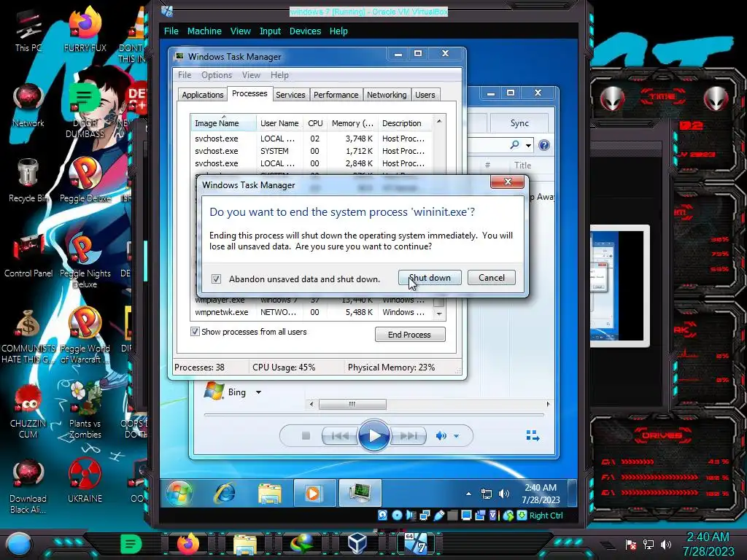
Task: Select the wmpnetwk.exe process row
Action: (x=311, y=312)
